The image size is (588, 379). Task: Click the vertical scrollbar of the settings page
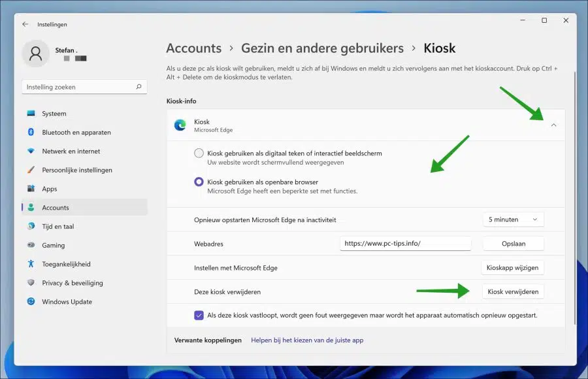(574, 197)
